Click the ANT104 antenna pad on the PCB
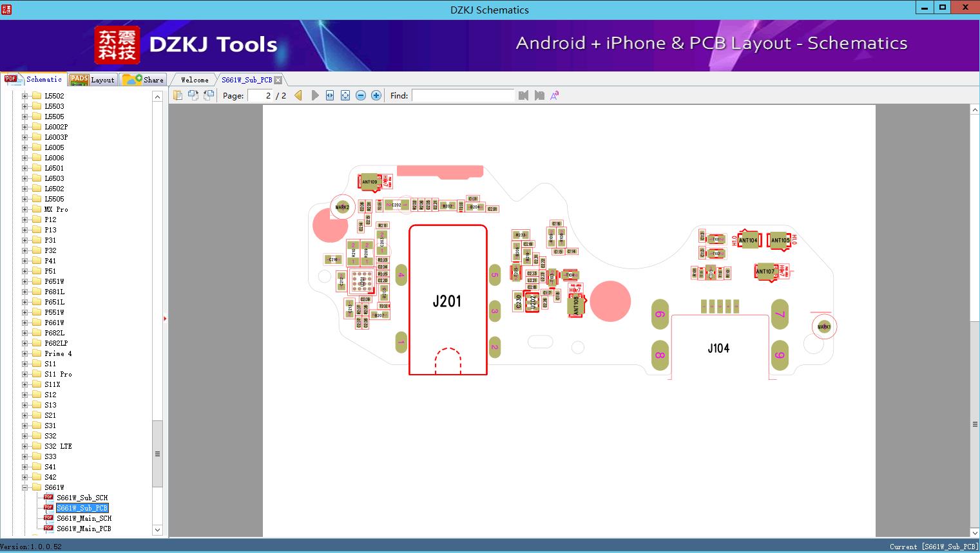This screenshot has height=553, width=980. tap(748, 240)
